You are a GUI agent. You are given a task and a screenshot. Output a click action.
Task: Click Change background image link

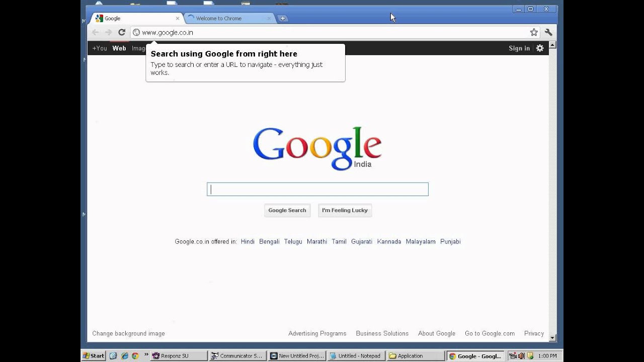pyautogui.click(x=128, y=333)
